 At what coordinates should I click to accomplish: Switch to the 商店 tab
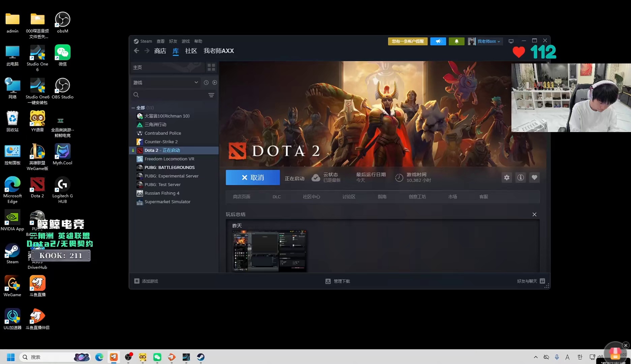160,51
